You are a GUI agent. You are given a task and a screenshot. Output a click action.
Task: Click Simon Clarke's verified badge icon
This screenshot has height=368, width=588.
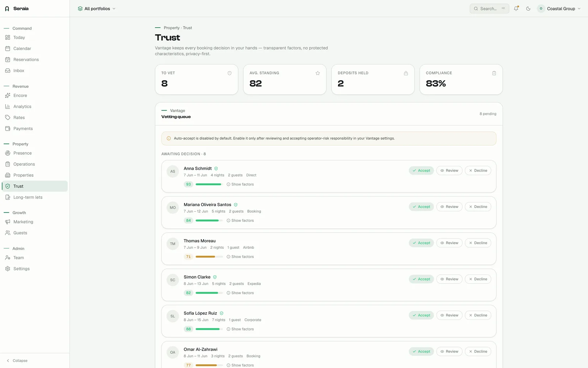coord(215,277)
